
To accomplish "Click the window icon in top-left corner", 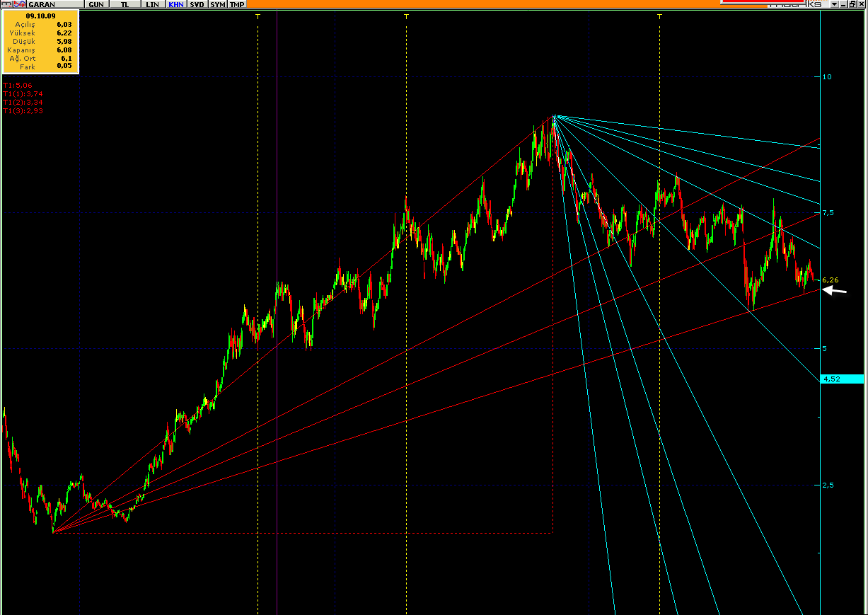I will click(x=6, y=4).
